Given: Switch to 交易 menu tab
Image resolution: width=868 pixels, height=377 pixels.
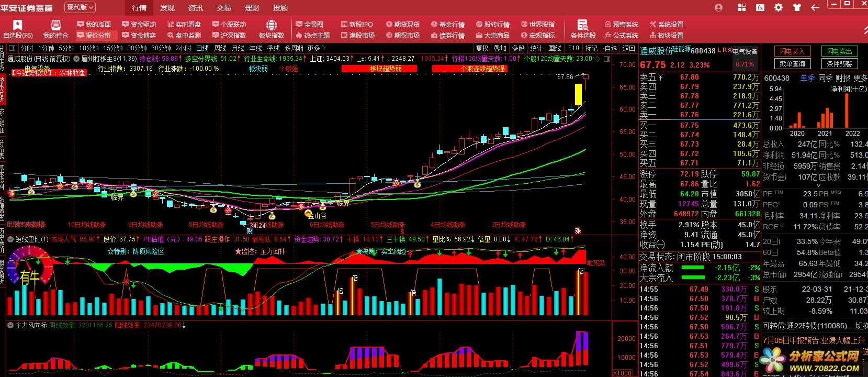Looking at the screenshot, I should 224,7.
